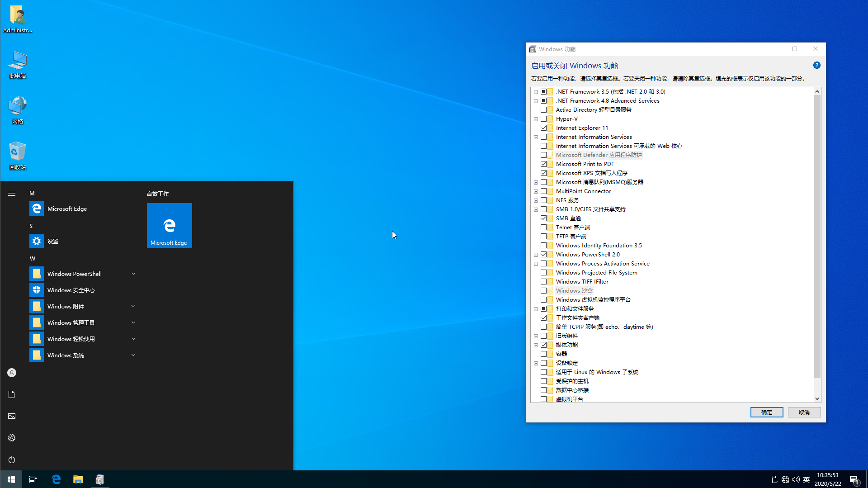The width and height of the screenshot is (868, 488).
Task: Launch Edge from the taskbar
Action: coord(56,479)
